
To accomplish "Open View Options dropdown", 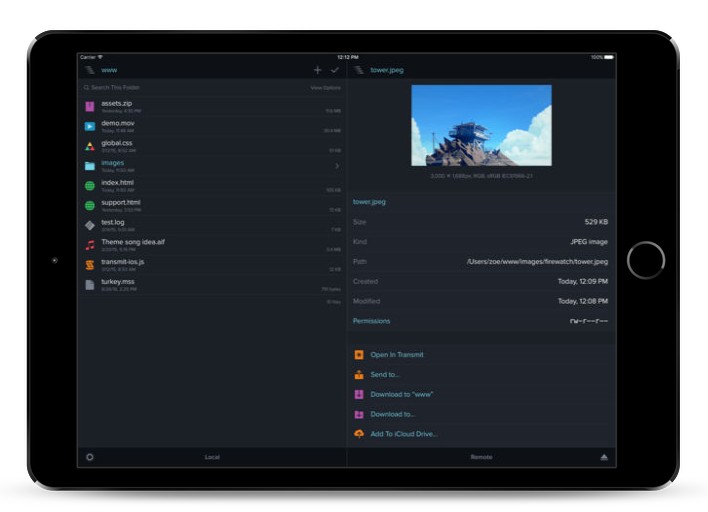I will tap(325, 88).
